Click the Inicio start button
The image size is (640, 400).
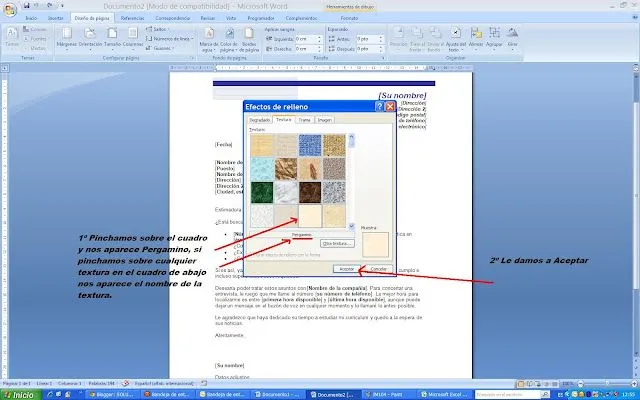20,395
